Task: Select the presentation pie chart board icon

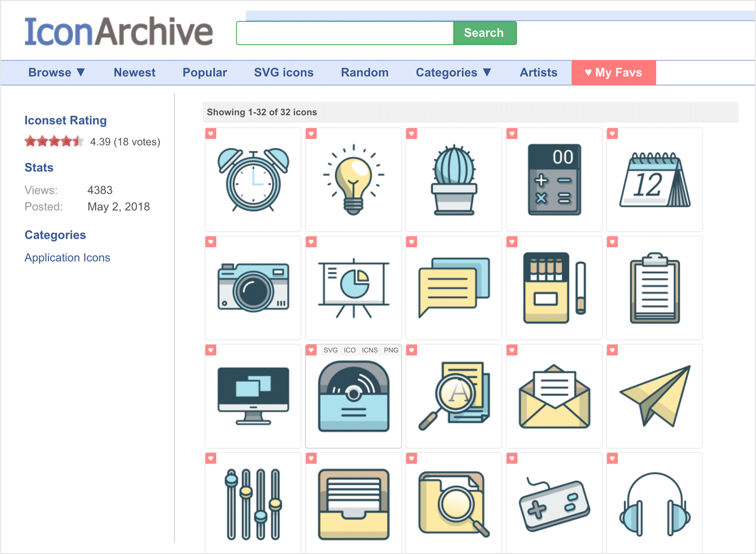Action: [353, 288]
